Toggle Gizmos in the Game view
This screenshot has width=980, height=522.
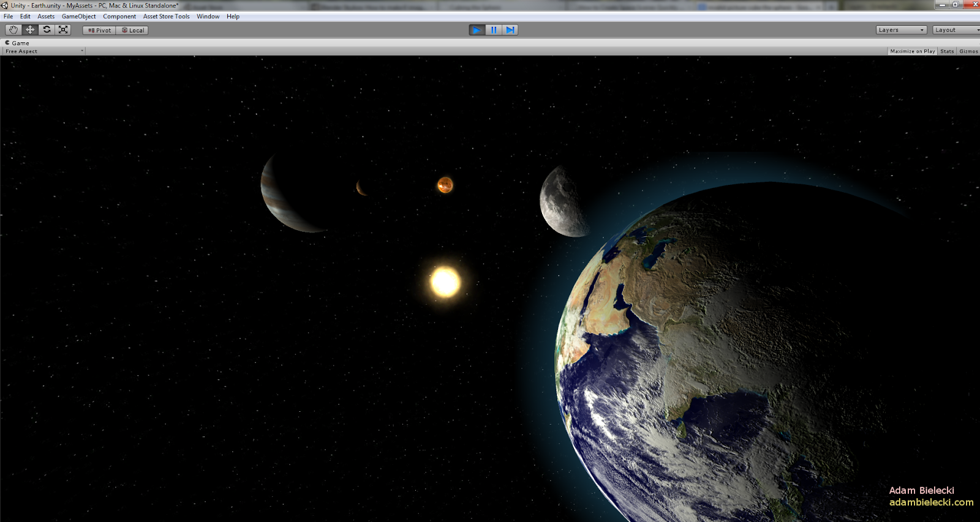(x=968, y=51)
